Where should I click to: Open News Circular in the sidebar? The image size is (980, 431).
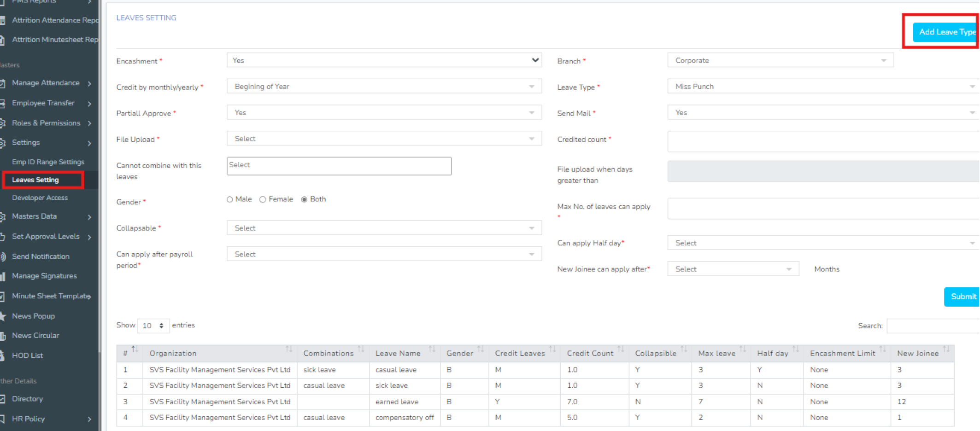click(x=35, y=336)
